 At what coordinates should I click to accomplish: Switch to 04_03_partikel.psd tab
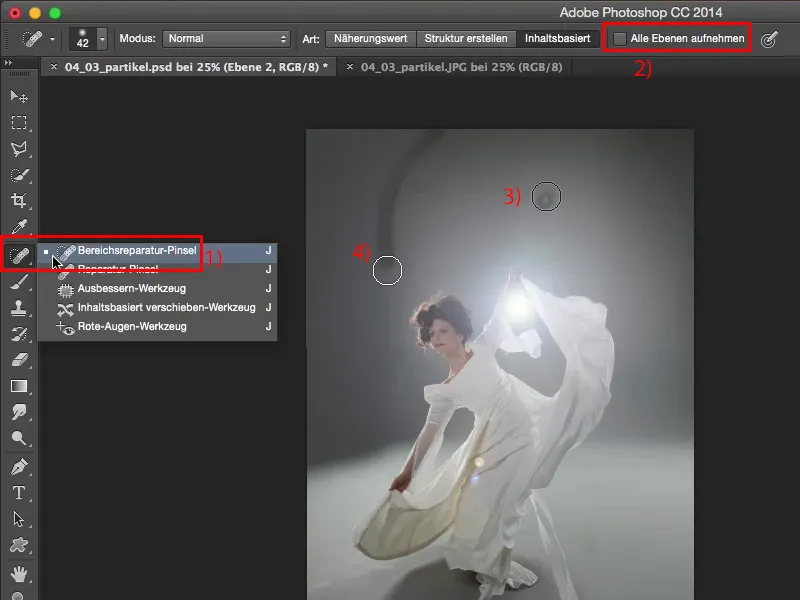pyautogui.click(x=196, y=67)
